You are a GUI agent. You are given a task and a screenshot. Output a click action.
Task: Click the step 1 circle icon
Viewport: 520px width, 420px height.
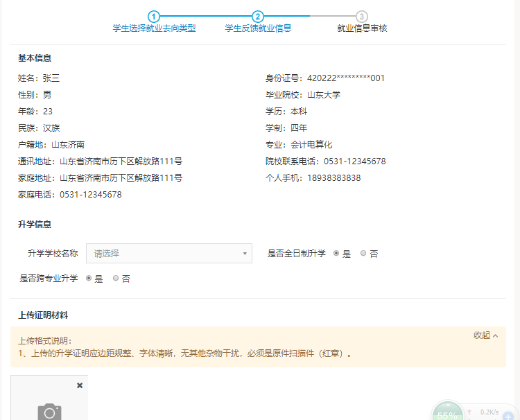(x=154, y=16)
